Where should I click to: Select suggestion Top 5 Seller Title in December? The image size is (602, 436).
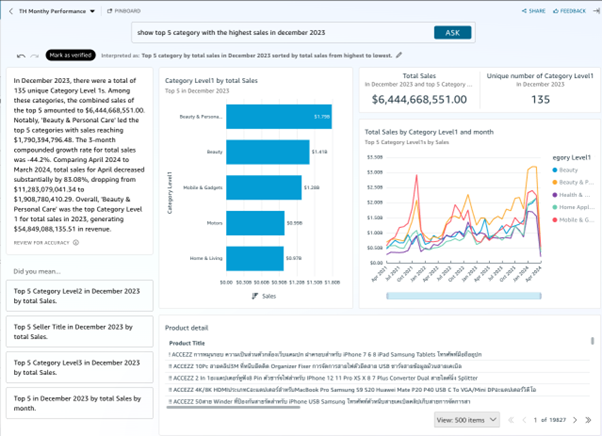click(80, 332)
